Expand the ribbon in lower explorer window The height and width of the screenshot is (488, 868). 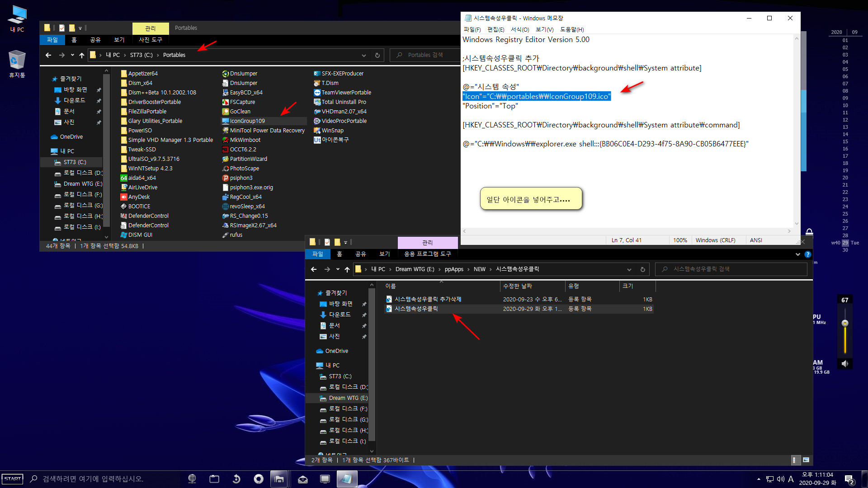[x=798, y=254]
